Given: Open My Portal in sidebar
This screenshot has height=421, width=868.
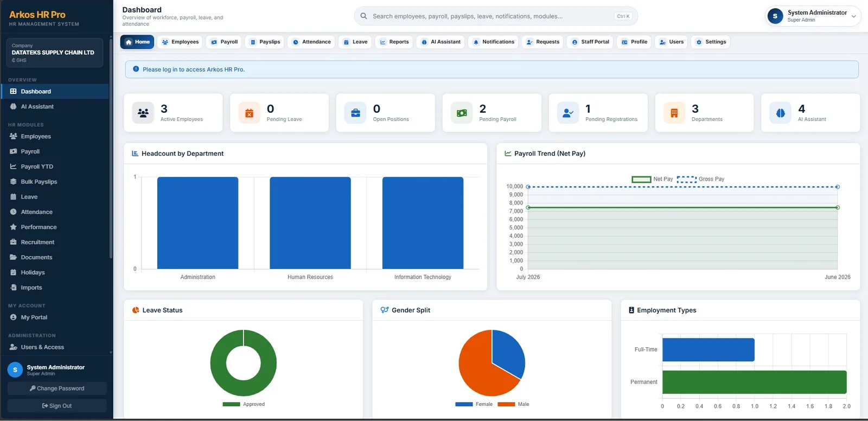Looking at the screenshot, I should pos(55,317).
